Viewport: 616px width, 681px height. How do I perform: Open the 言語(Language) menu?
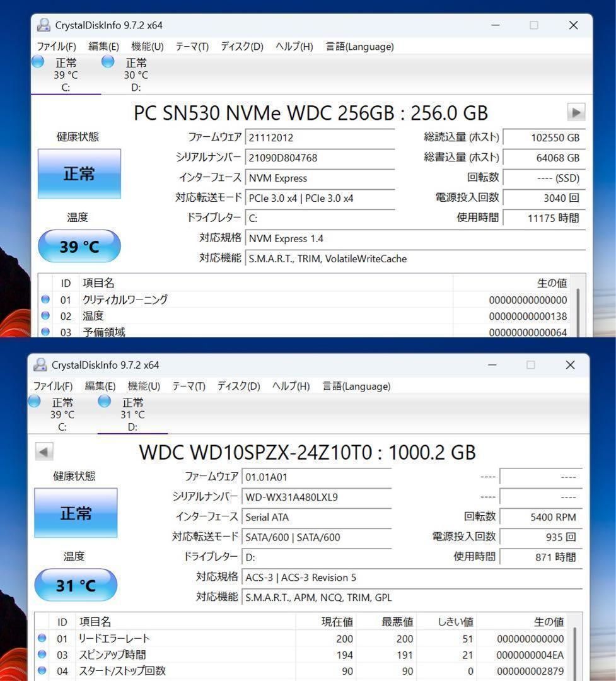357,46
